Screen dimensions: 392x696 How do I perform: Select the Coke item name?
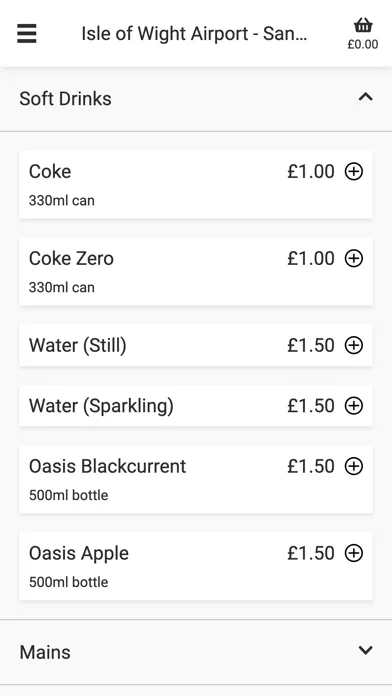pyautogui.click(x=50, y=171)
